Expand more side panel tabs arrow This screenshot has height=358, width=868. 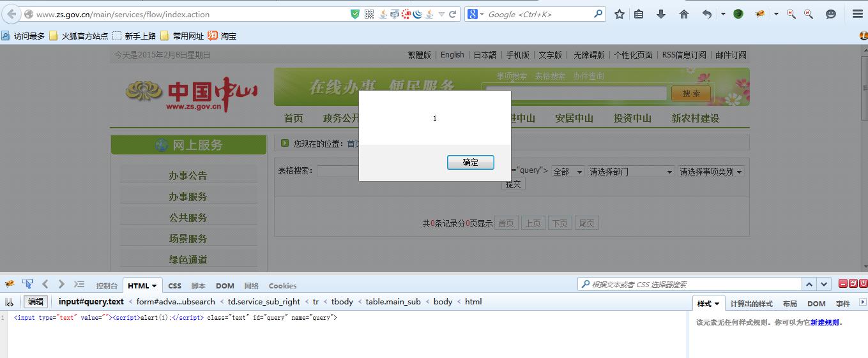point(863,302)
